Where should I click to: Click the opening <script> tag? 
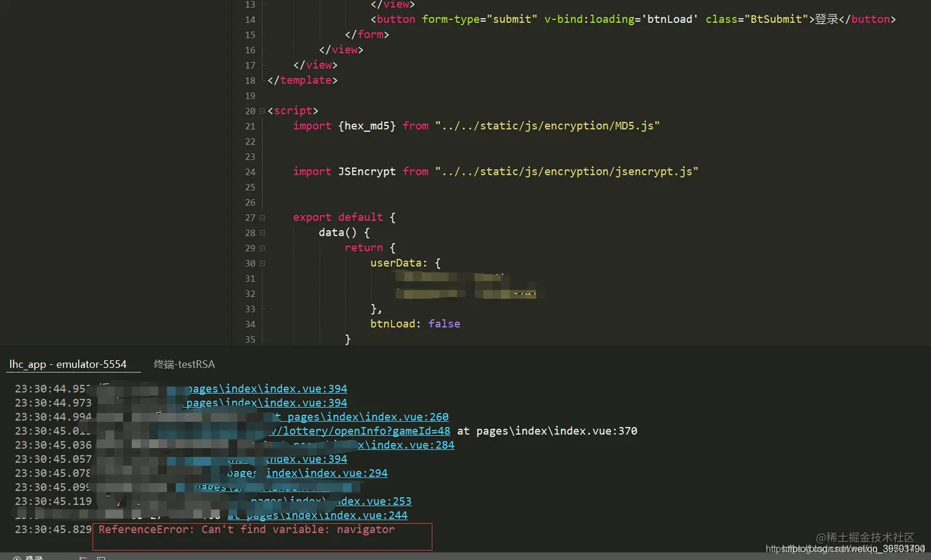pyautogui.click(x=293, y=111)
